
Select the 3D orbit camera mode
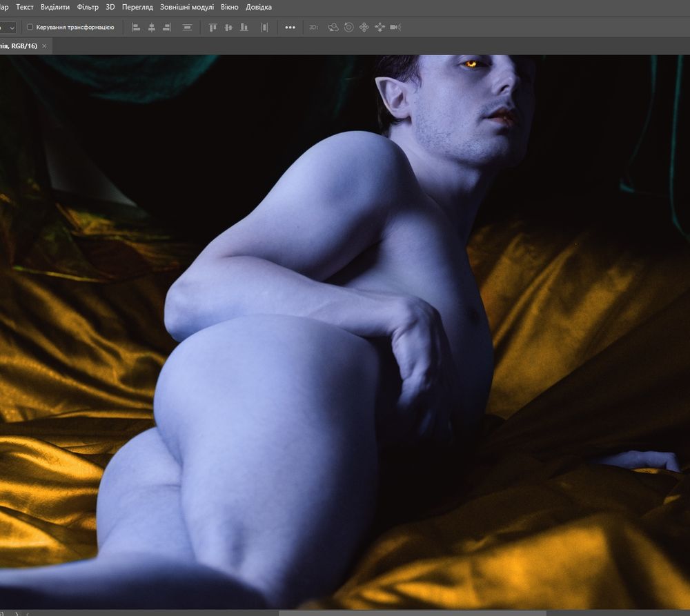point(333,28)
